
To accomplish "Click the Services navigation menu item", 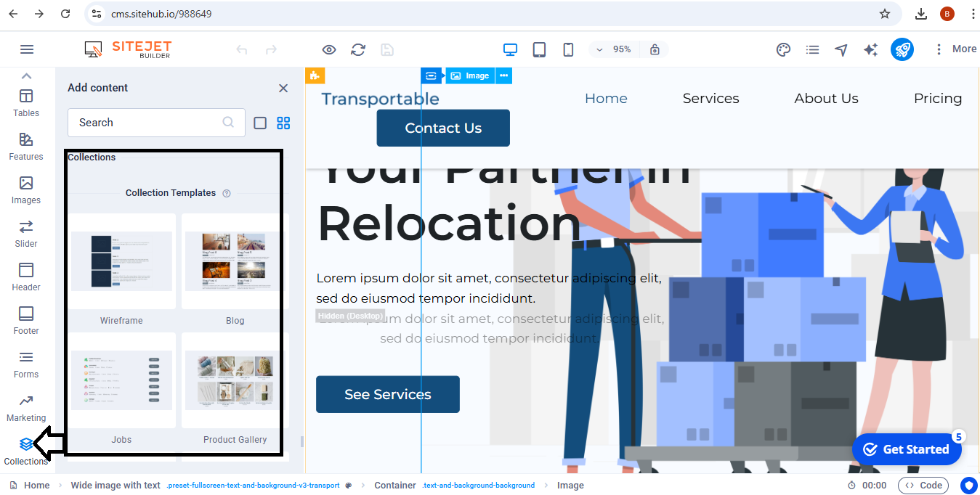I will (710, 99).
